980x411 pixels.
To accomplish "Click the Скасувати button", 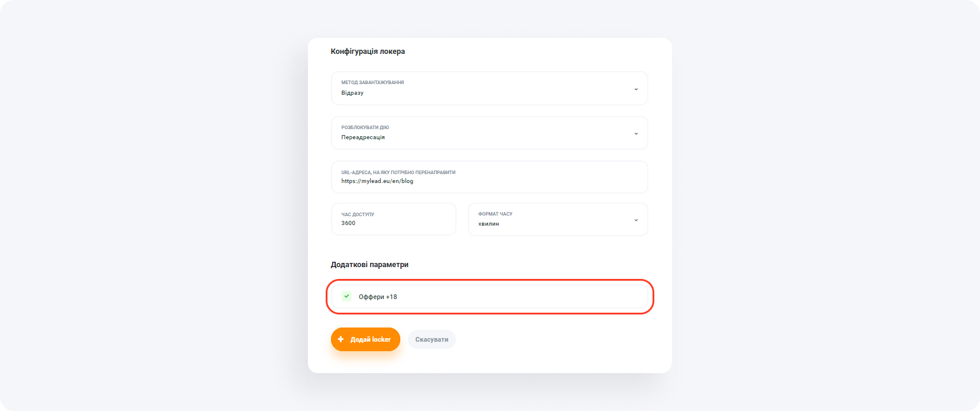I will 432,339.
